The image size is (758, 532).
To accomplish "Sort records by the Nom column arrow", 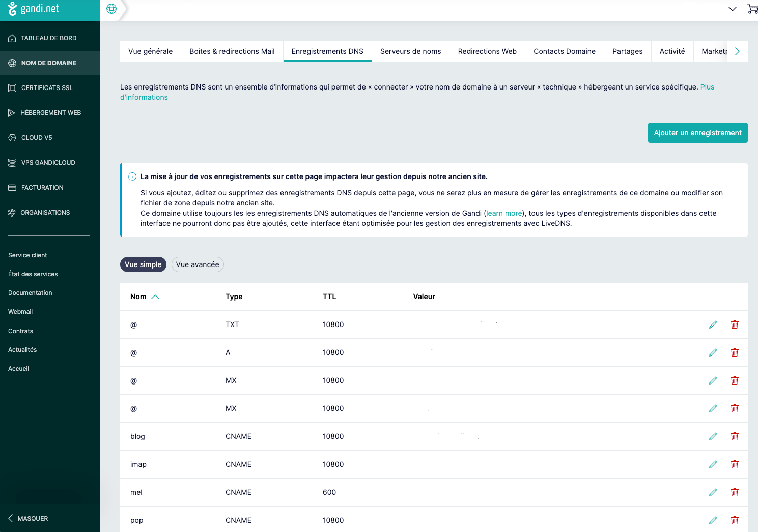I will click(155, 297).
